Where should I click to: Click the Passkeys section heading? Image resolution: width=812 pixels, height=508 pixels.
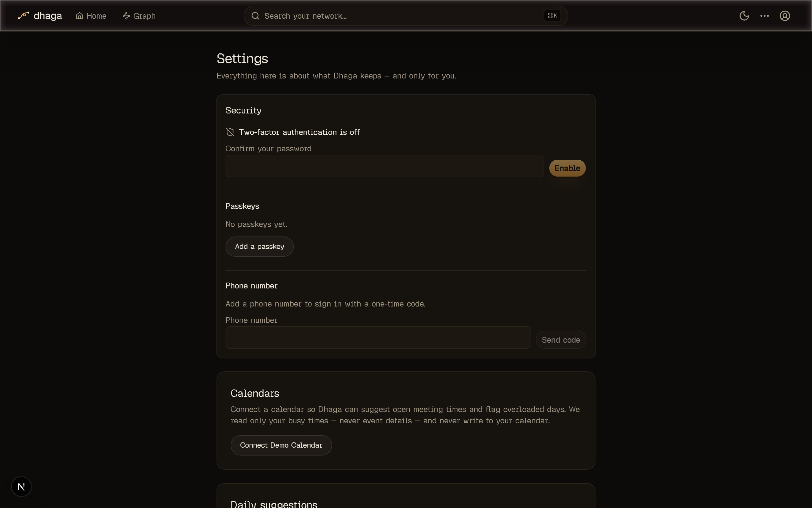[242, 206]
